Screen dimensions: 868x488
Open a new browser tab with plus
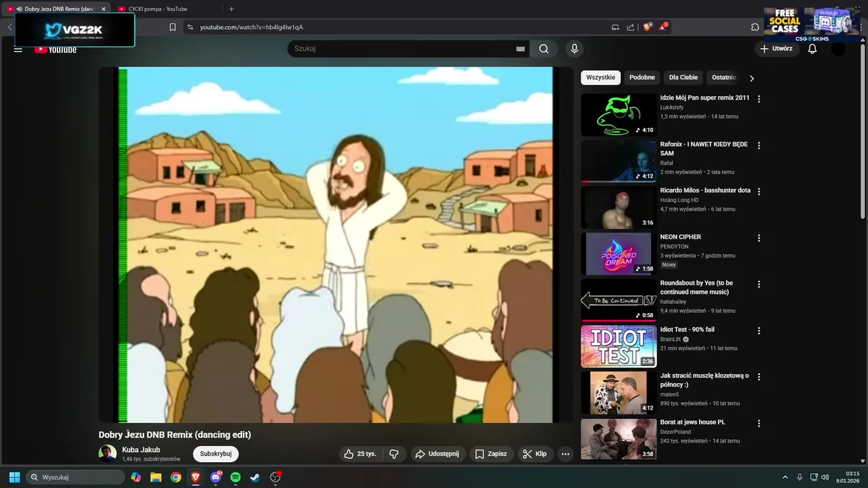(231, 9)
